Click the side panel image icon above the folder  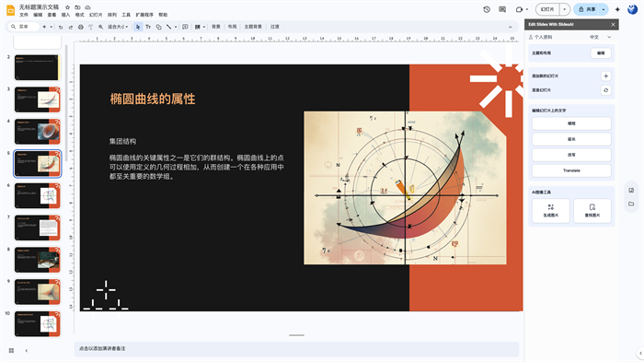(x=631, y=190)
